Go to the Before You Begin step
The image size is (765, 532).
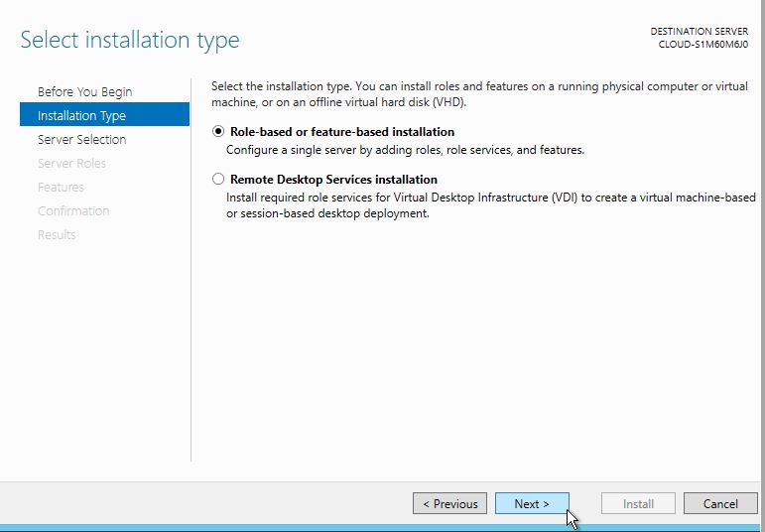(x=85, y=91)
